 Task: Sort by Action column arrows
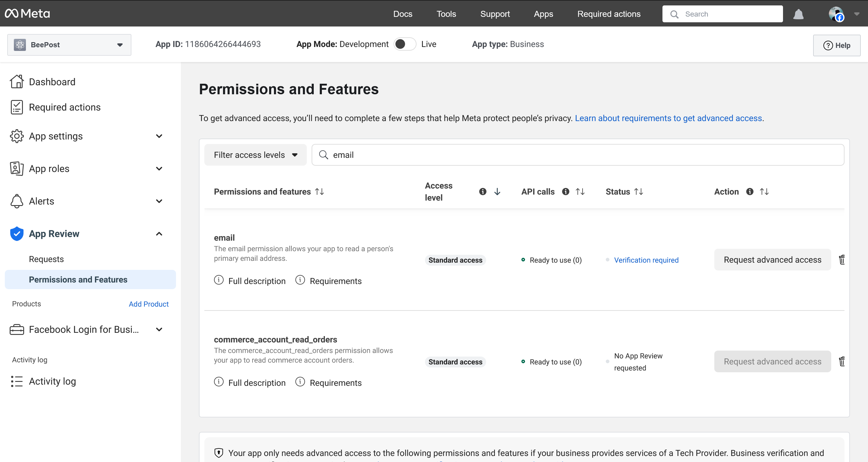(764, 192)
